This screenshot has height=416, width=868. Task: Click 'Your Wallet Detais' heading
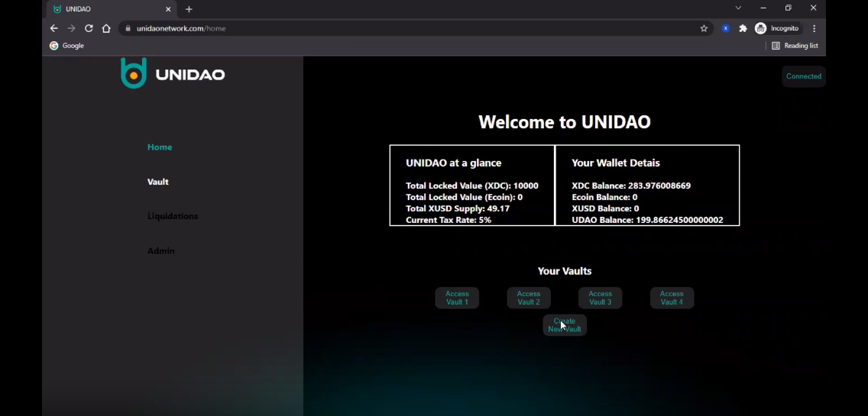(x=616, y=163)
